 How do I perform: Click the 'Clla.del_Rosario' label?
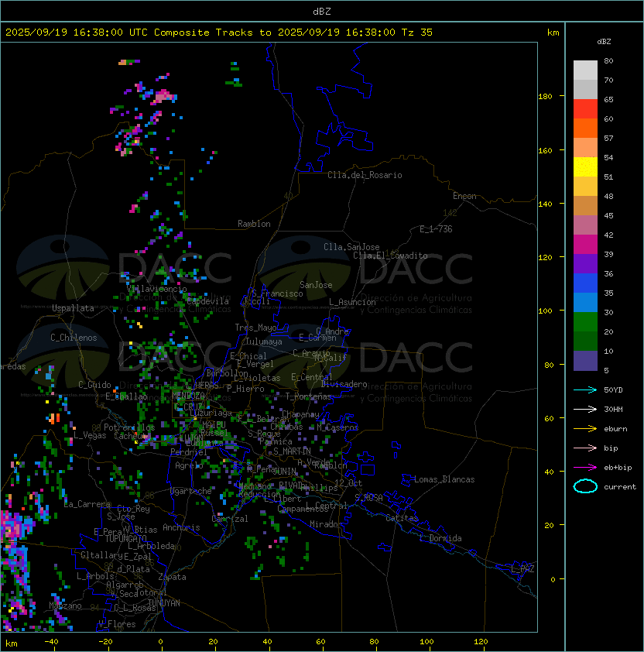click(x=365, y=175)
